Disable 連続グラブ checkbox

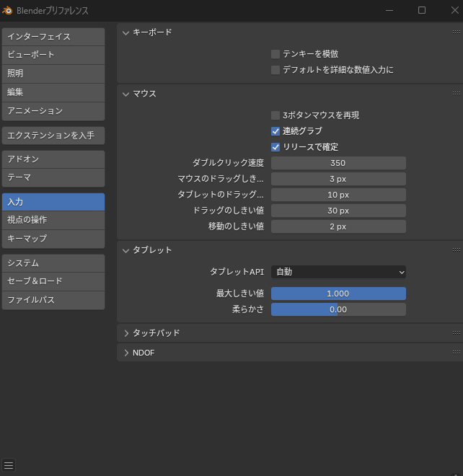click(275, 131)
